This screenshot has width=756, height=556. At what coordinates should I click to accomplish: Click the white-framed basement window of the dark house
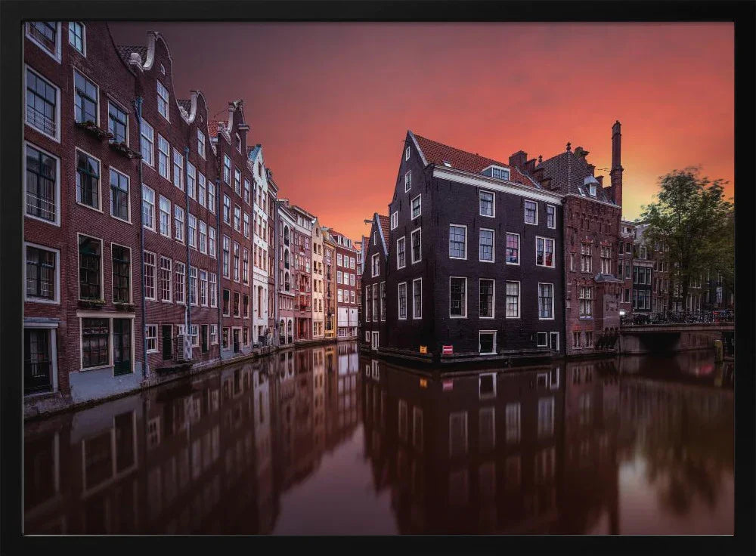(x=488, y=342)
